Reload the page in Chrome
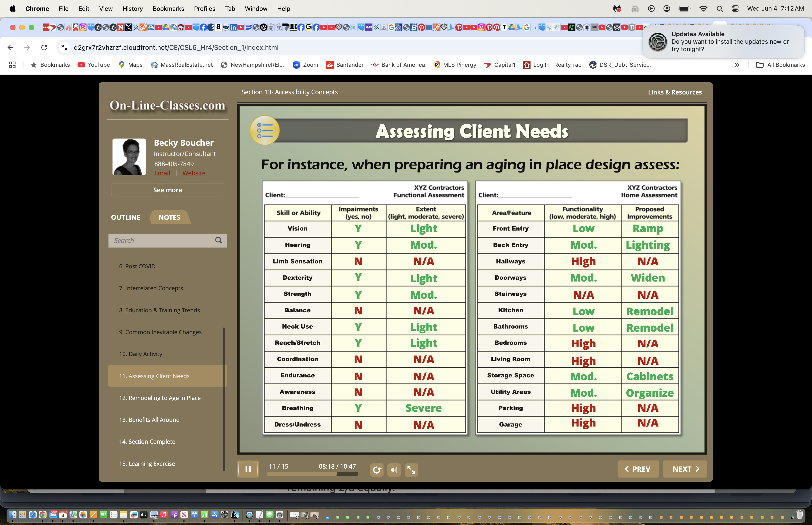The width and height of the screenshot is (812, 525). pos(44,47)
